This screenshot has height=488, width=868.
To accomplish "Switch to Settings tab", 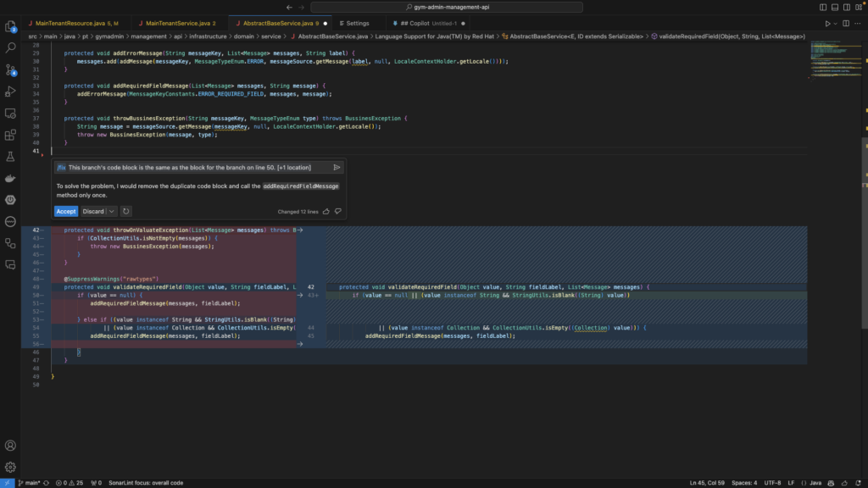I will coord(358,23).
